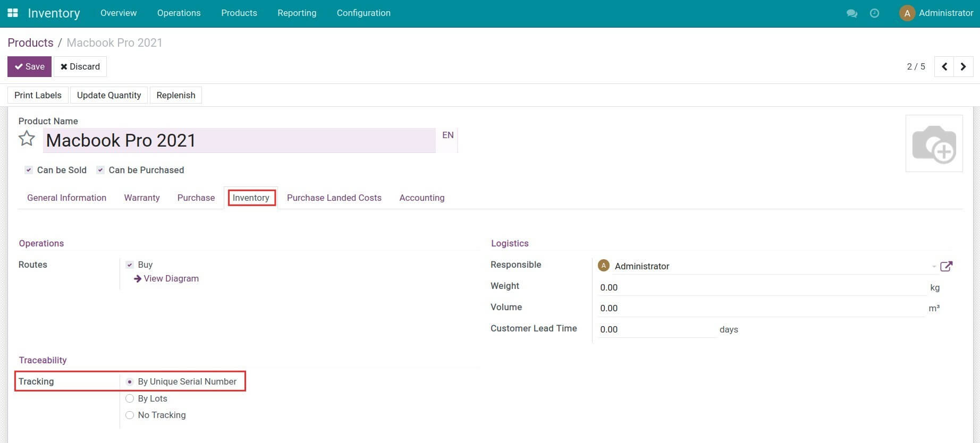980x443 pixels.
Task: Switch to the Purchase Landed Costs tab
Action: click(334, 198)
